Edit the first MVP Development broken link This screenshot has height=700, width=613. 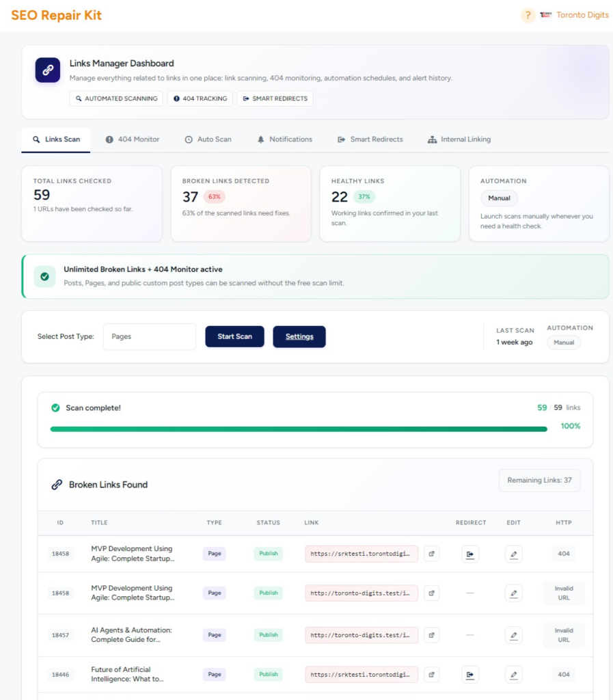click(x=513, y=554)
